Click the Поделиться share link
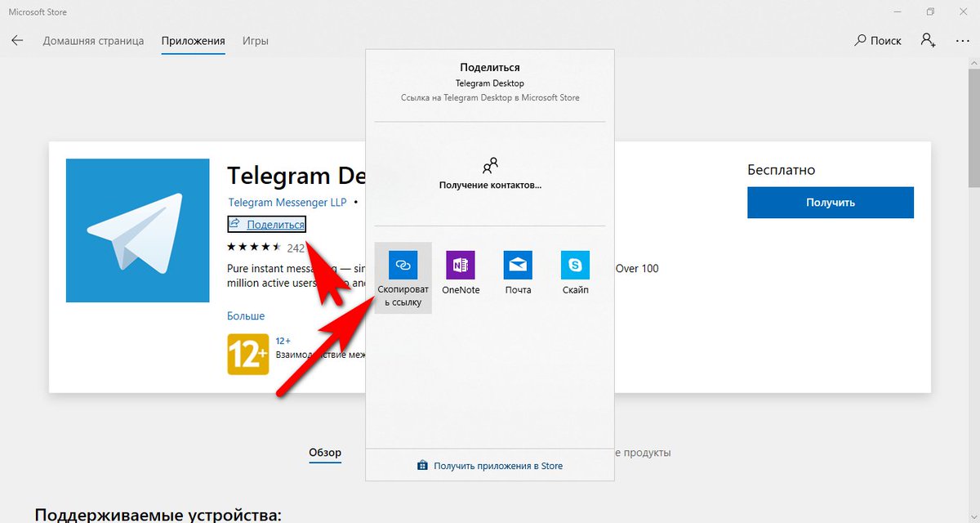980x523 pixels. pos(266,225)
